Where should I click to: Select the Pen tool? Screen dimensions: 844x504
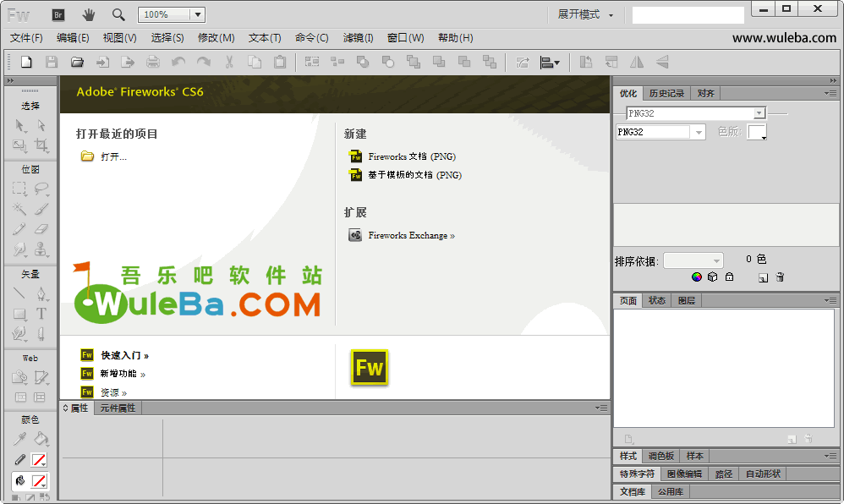[41, 293]
